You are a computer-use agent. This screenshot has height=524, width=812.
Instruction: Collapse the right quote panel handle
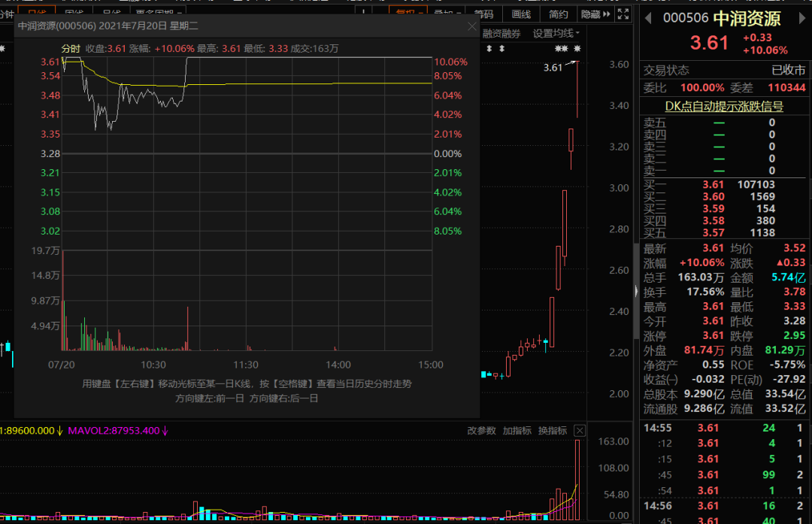click(x=637, y=291)
